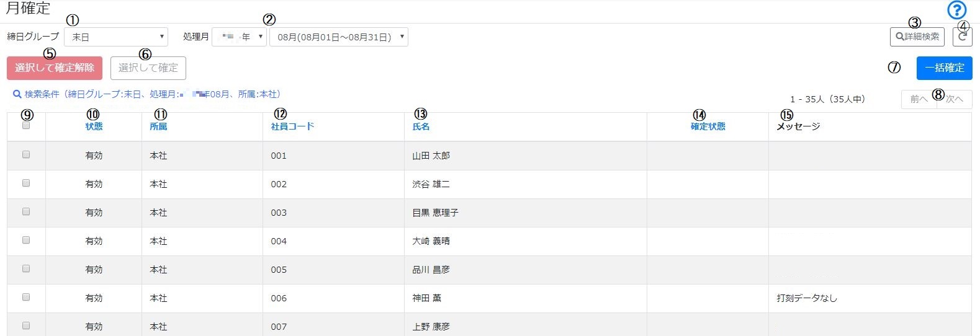
Task: Go to previous page with 前へ
Action: click(919, 99)
